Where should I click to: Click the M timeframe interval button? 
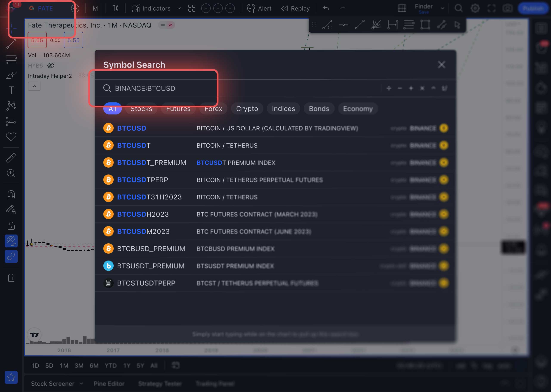(x=95, y=8)
